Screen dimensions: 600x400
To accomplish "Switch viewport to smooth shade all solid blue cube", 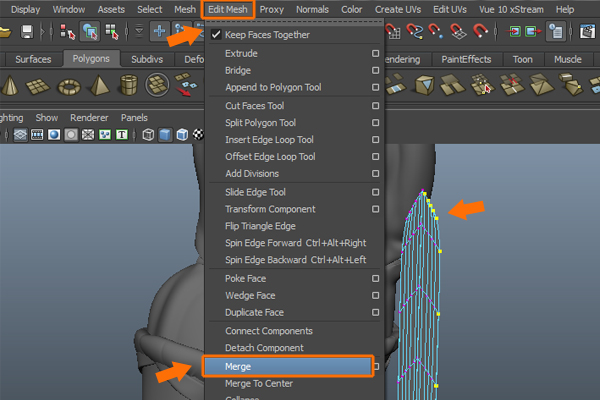I will pos(165,135).
